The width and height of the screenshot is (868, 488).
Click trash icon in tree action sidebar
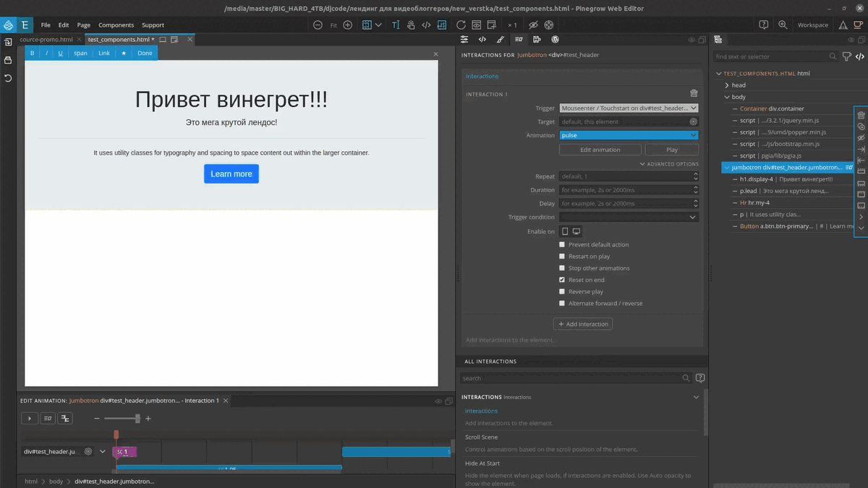(x=861, y=115)
